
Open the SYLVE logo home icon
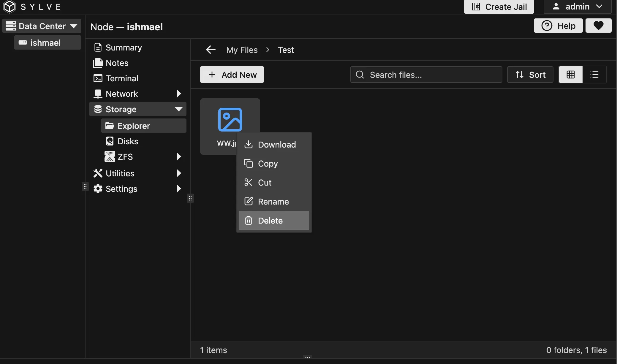(x=9, y=7)
